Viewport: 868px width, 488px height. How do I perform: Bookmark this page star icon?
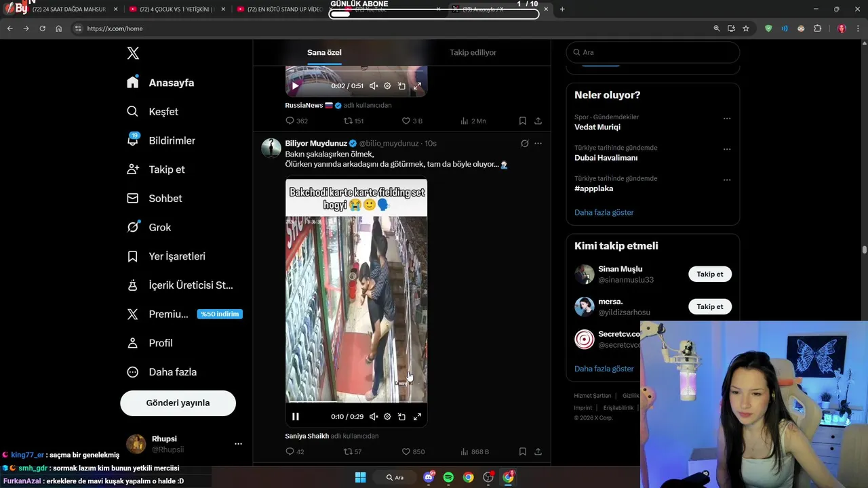pos(746,28)
